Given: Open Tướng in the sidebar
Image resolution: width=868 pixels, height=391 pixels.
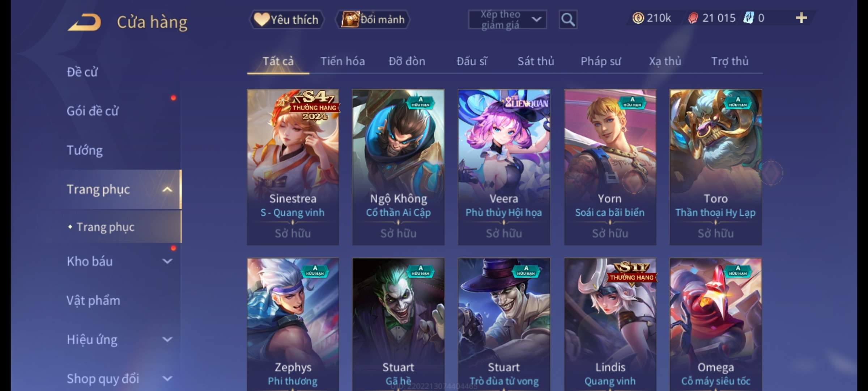Looking at the screenshot, I should 85,150.
